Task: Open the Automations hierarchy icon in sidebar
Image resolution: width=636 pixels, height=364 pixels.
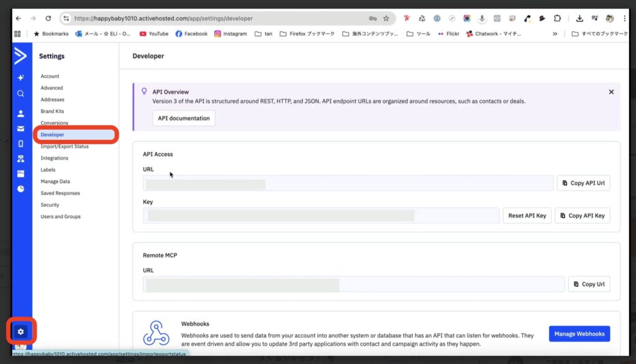Action: click(x=20, y=159)
